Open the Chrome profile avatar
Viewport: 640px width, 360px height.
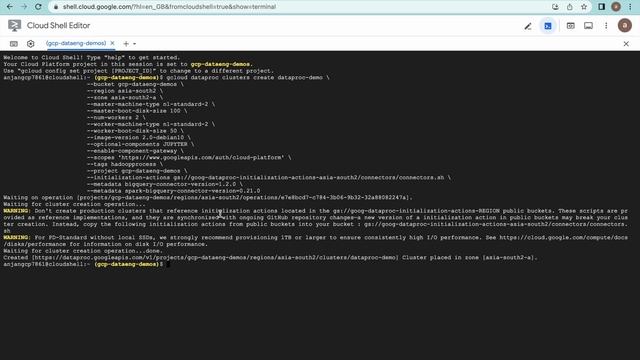pyautogui.click(x=616, y=7)
